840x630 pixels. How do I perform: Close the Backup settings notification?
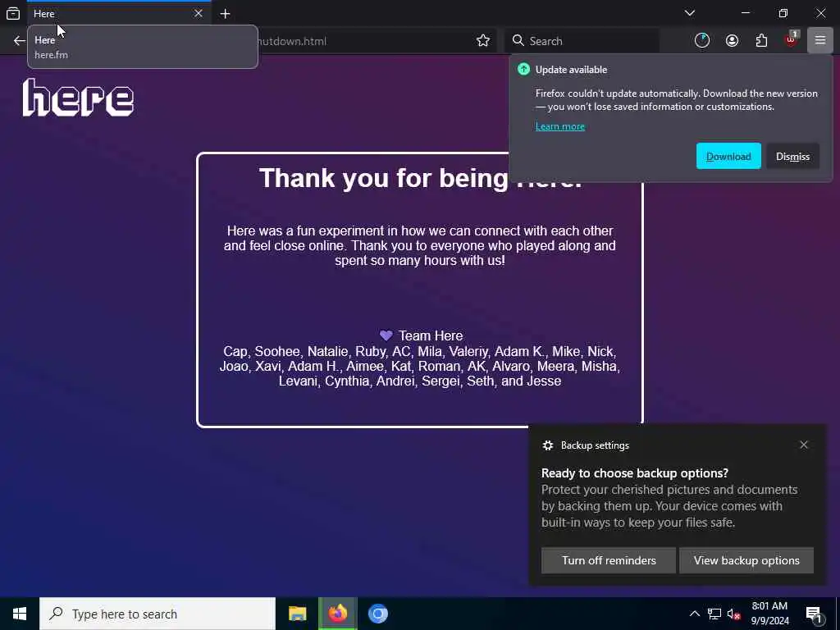coord(804,445)
